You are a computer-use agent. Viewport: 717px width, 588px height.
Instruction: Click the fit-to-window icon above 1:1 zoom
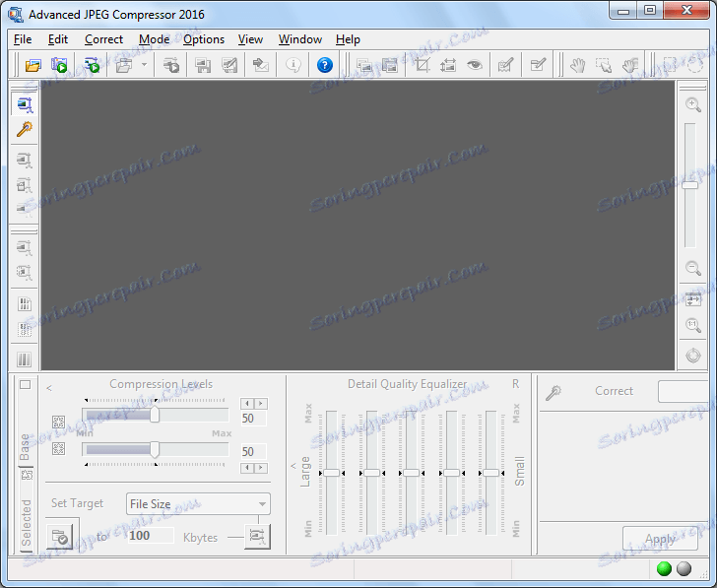[693, 300]
